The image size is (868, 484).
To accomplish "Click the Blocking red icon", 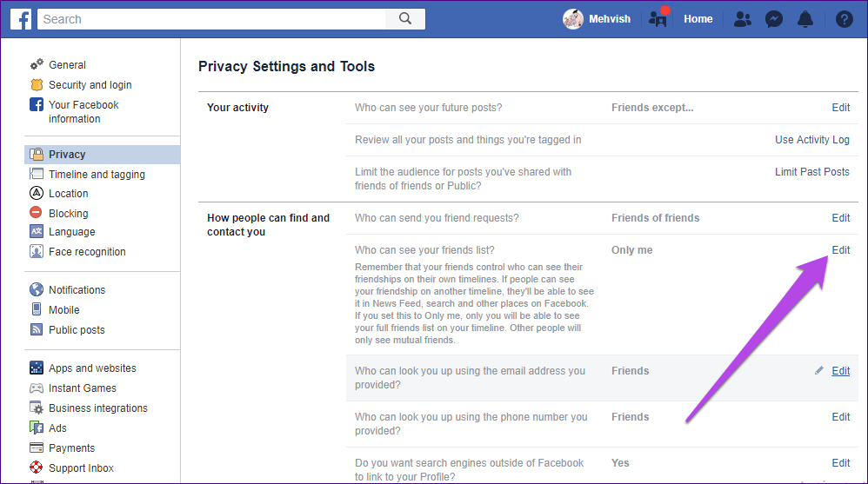I will [36, 212].
